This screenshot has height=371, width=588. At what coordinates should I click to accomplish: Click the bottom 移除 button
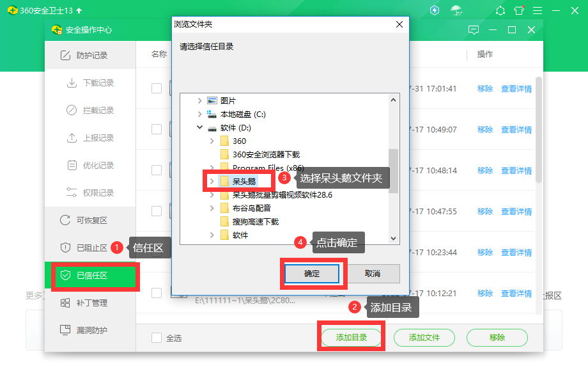click(x=497, y=338)
